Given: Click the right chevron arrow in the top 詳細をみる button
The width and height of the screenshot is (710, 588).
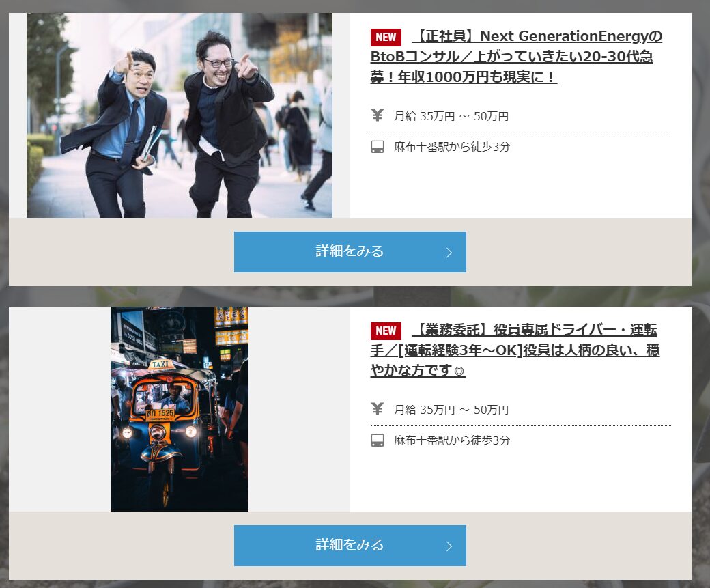Looking at the screenshot, I should click(448, 252).
